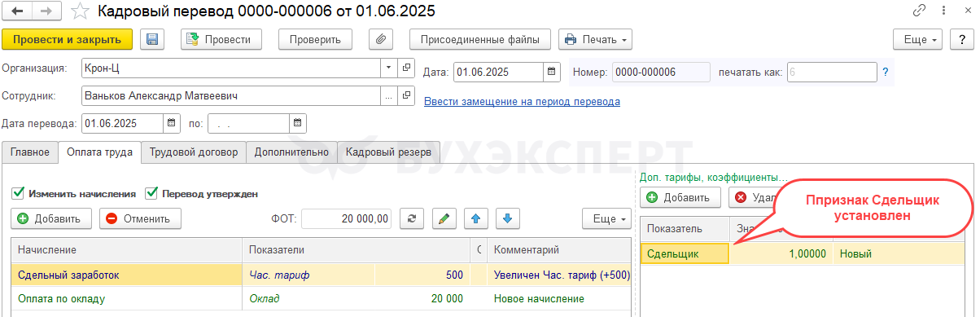Open the Печать dropdown menu
This screenshot has height=317, width=980.
point(596,39)
